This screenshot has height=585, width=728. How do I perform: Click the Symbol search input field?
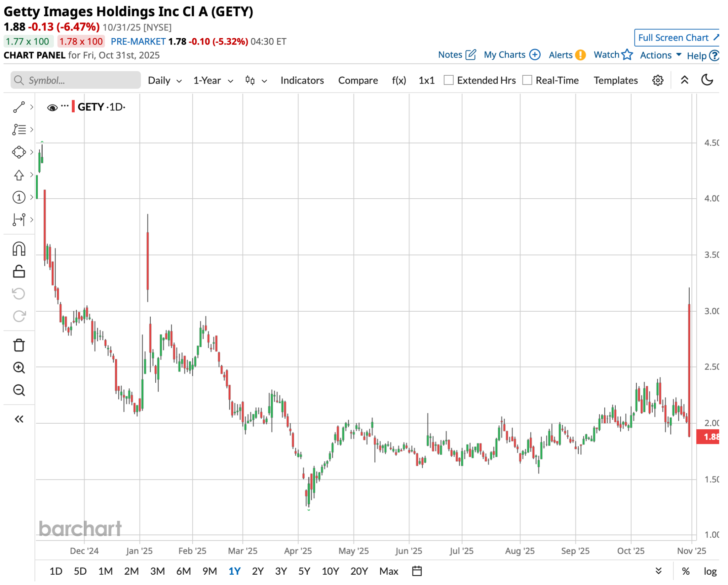click(x=76, y=80)
